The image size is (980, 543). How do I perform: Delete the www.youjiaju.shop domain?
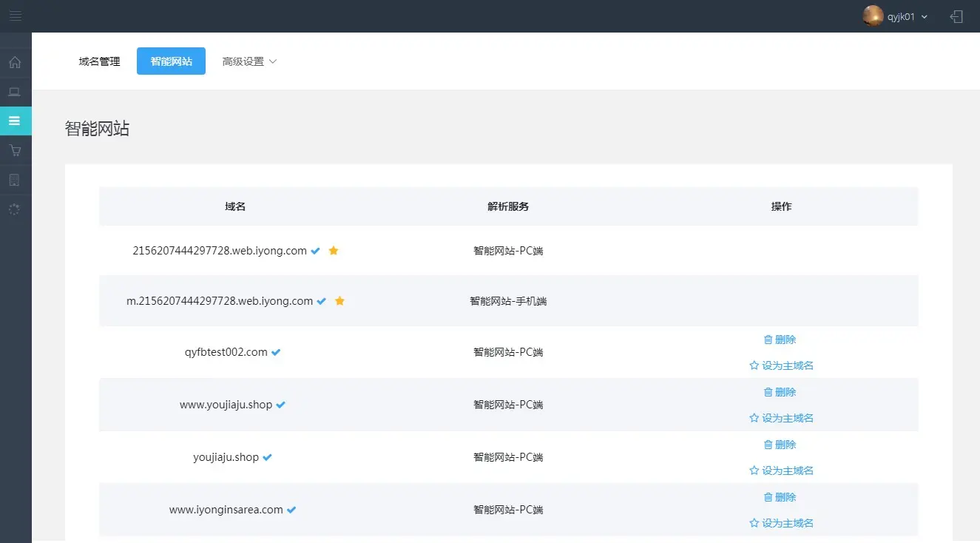click(x=780, y=392)
